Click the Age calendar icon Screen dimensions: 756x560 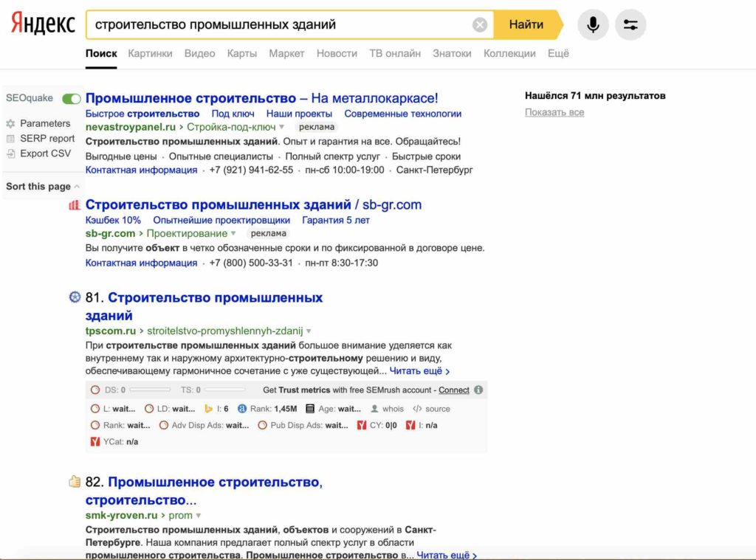coord(310,409)
